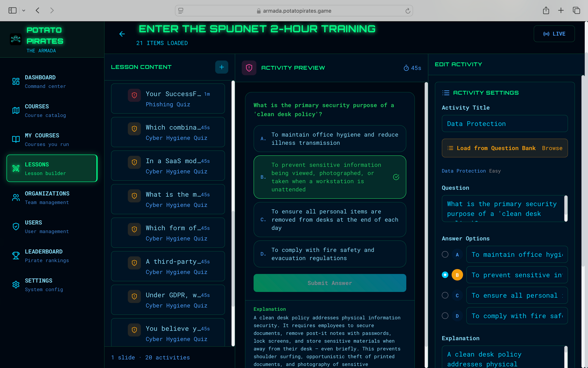The width and height of the screenshot is (588, 368).
Task: Click the Organizations team icon
Action: tap(16, 197)
